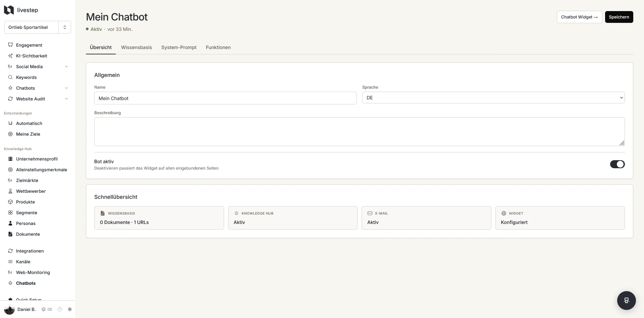Viewport: 644px width, 318px height.
Task: Click the Daniel B. user name
Action: coord(26,309)
